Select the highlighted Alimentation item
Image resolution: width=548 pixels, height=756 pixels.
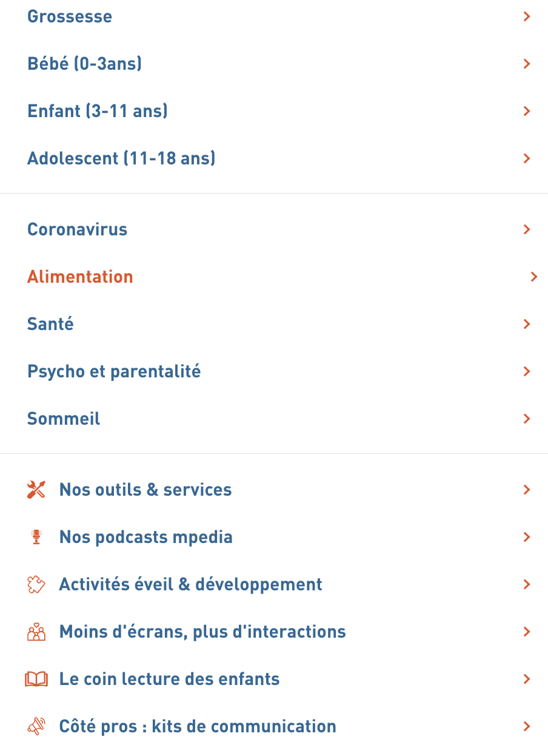click(x=80, y=277)
